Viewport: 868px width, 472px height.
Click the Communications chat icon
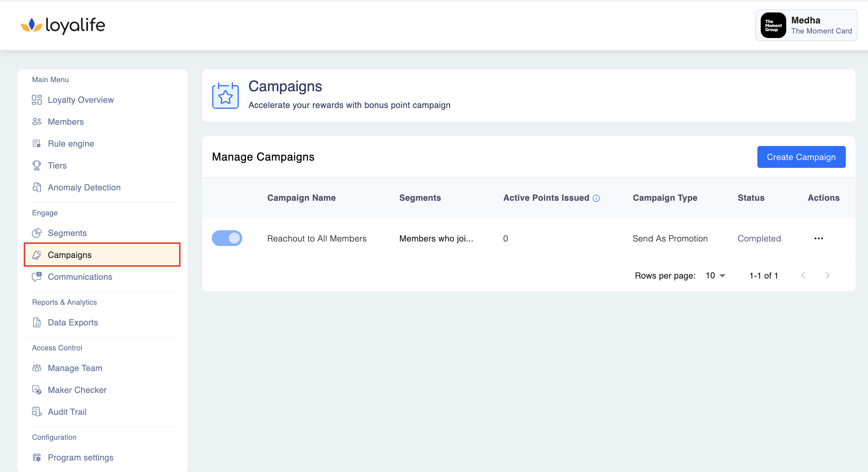click(x=37, y=277)
